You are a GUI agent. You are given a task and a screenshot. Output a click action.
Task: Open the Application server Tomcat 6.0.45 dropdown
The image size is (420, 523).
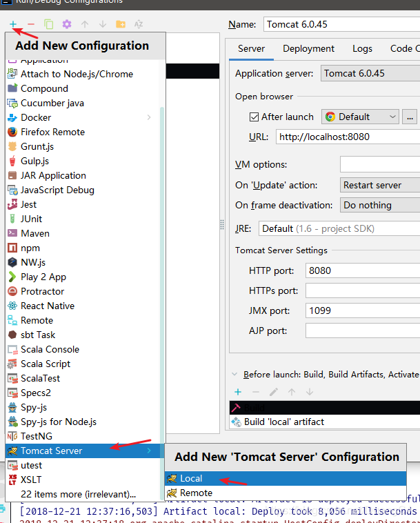click(x=370, y=73)
